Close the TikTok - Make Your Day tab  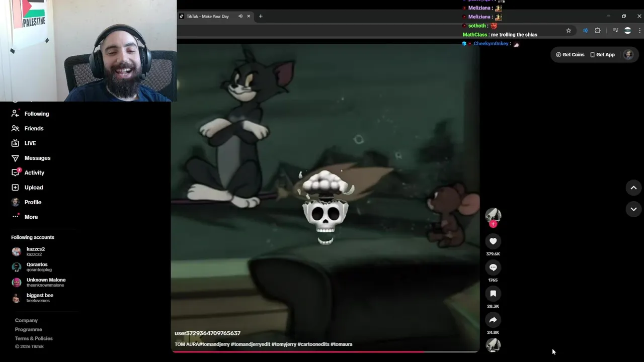click(249, 16)
